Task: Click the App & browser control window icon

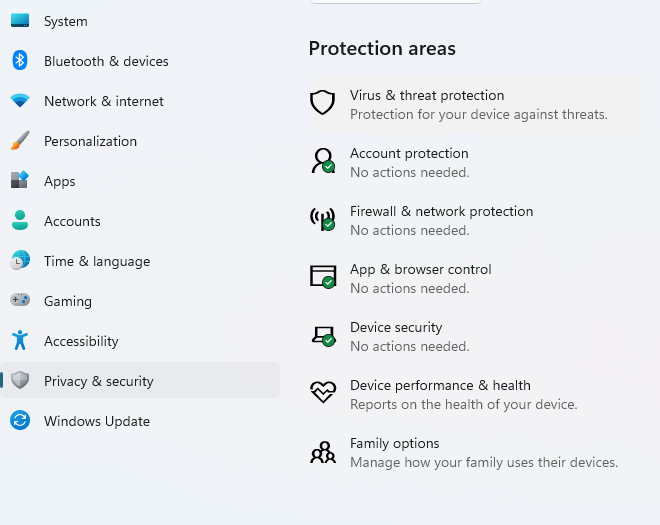Action: point(322,277)
